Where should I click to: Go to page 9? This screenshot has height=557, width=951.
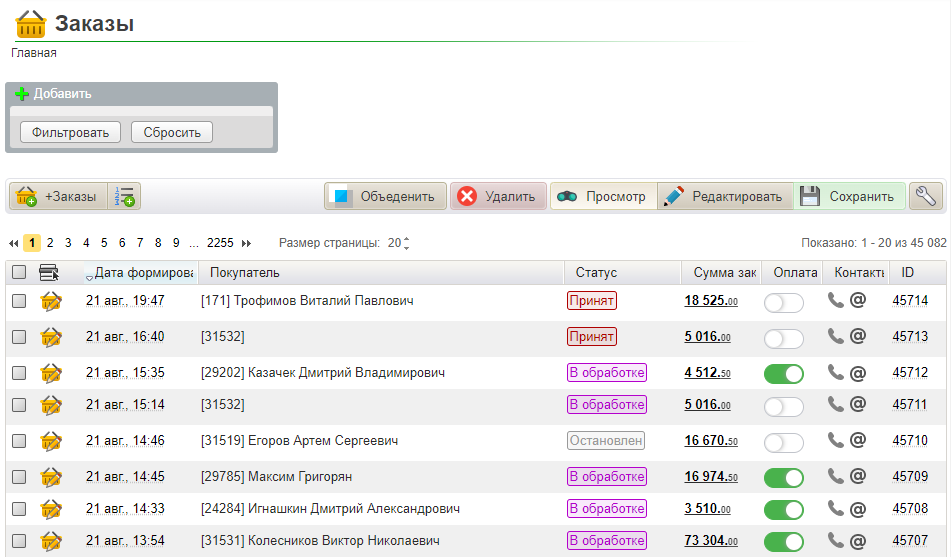pyautogui.click(x=176, y=243)
